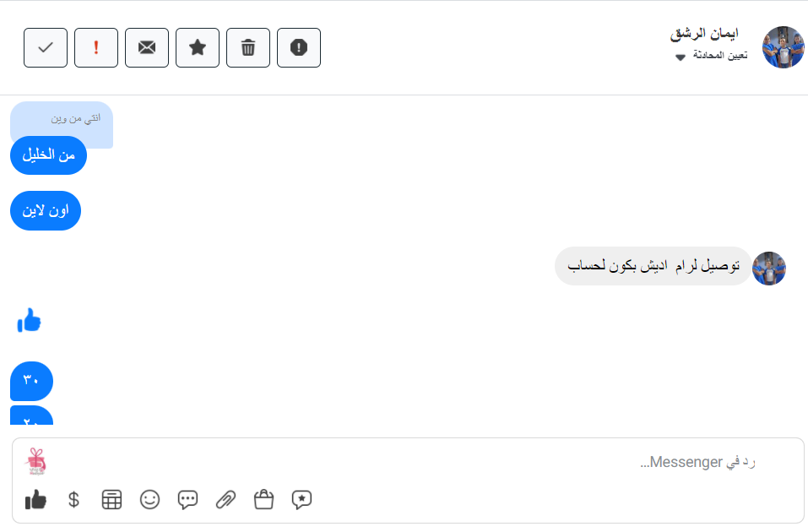Attach a file with paperclip icon
Image resolution: width=808 pixels, height=532 pixels.
tap(225, 500)
